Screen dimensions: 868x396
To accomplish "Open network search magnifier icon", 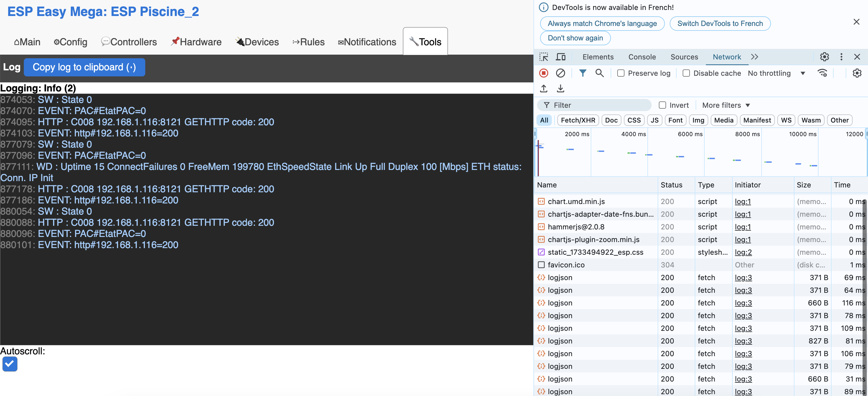I will tap(599, 73).
